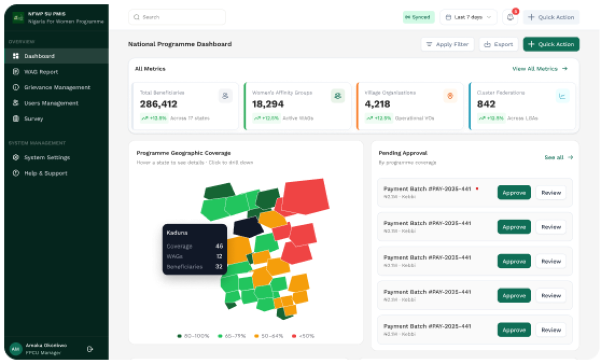Click the light gray Quick Action button in top bar

[x=551, y=17]
